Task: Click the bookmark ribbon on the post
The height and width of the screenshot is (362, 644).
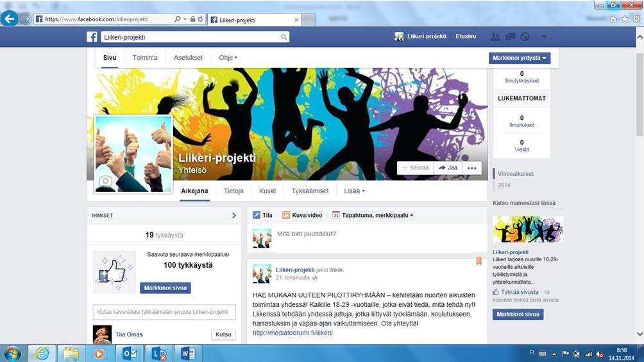Action: (479, 261)
